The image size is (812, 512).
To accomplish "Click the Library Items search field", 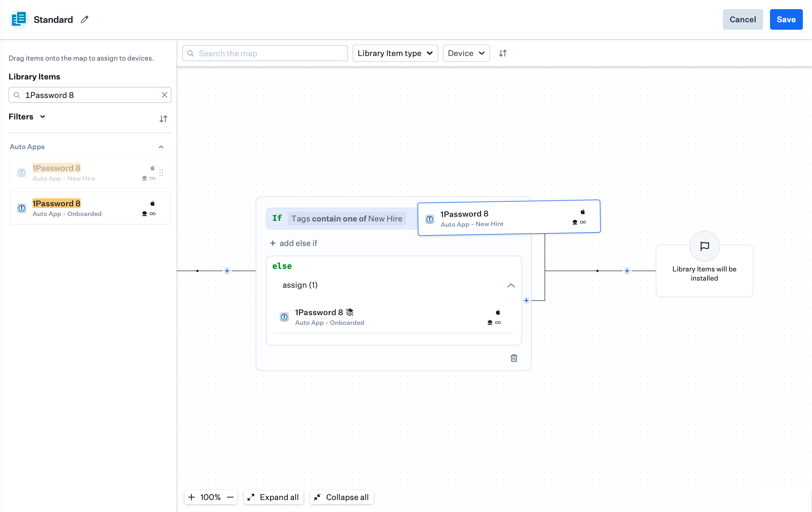I will click(x=90, y=95).
